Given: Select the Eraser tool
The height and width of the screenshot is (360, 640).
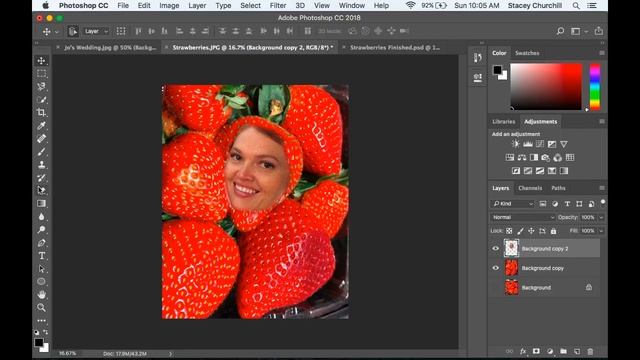Looking at the screenshot, I should coord(41,190).
